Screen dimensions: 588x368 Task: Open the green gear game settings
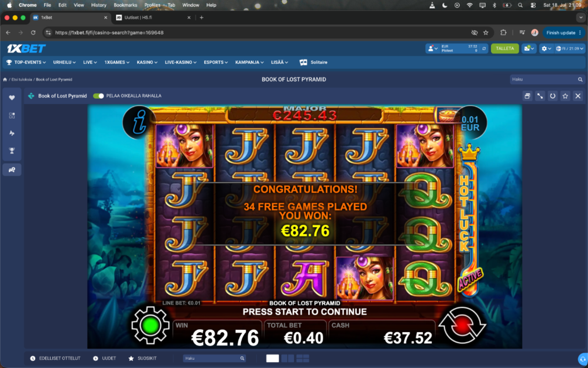pos(149,326)
